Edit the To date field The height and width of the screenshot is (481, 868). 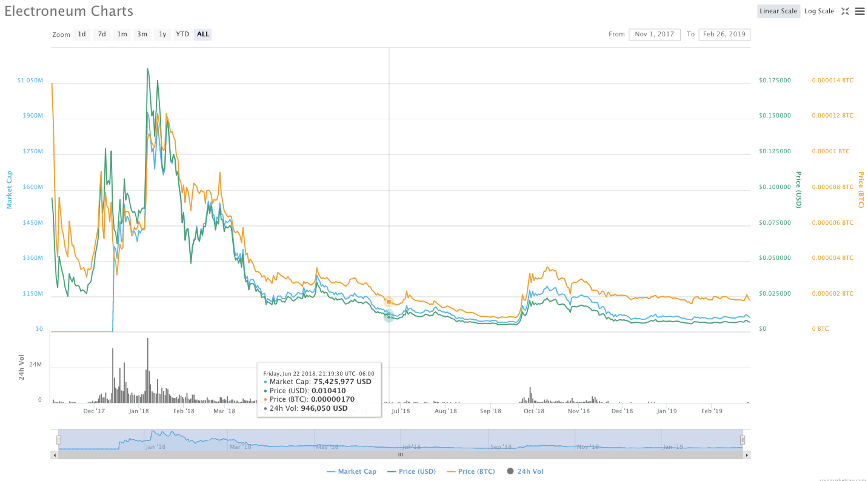[x=724, y=35]
